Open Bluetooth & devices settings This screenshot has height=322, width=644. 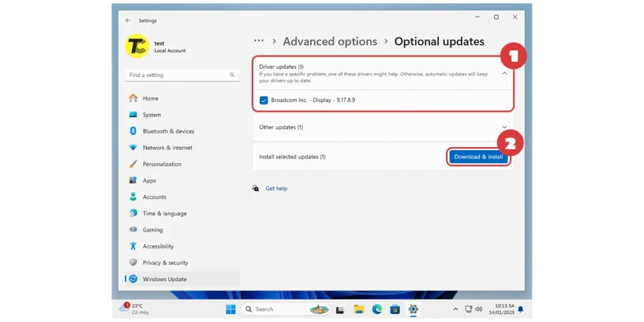point(168,131)
